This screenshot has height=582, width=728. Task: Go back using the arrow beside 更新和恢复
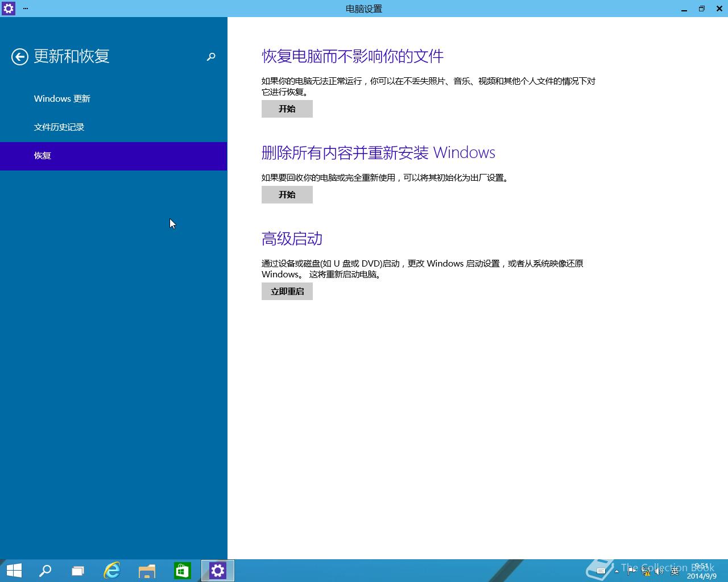[20, 57]
